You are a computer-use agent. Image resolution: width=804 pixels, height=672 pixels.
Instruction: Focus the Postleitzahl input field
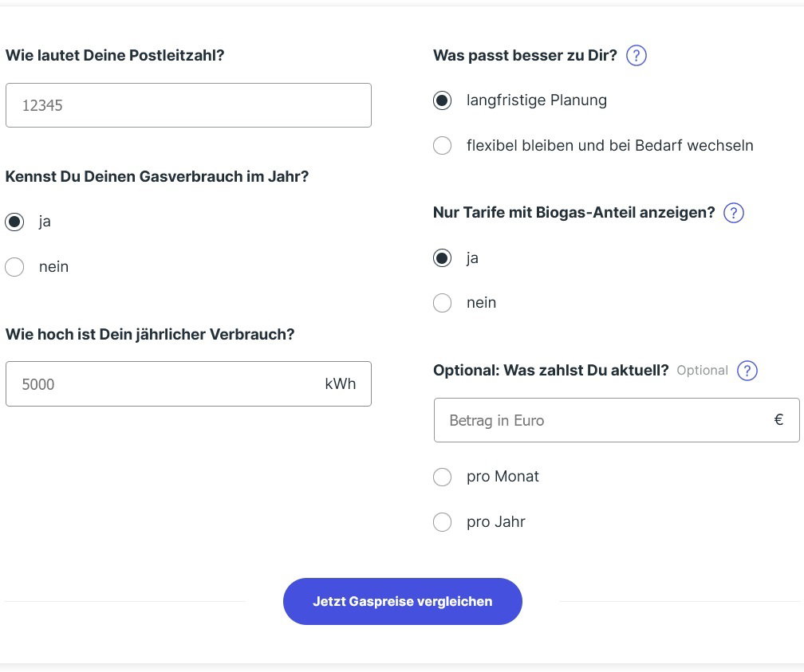tap(188, 105)
